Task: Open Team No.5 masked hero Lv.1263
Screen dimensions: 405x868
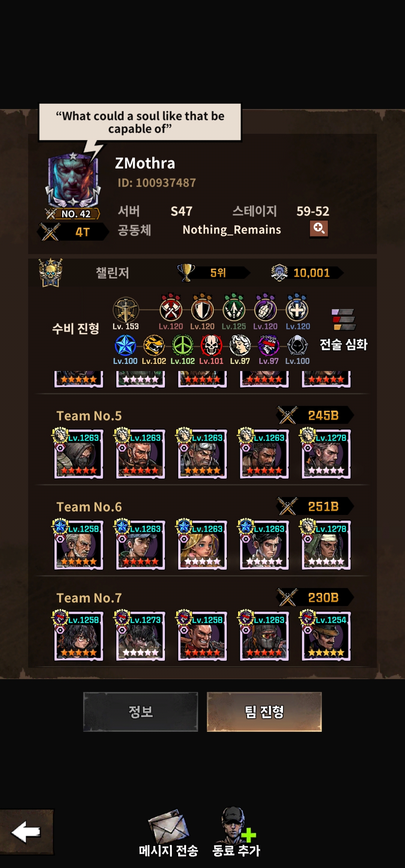Action: coord(79,454)
